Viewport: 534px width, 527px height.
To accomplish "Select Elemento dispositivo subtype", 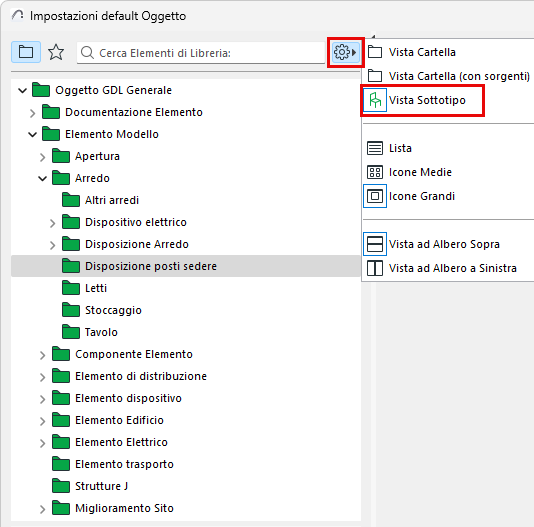I will click(x=128, y=398).
